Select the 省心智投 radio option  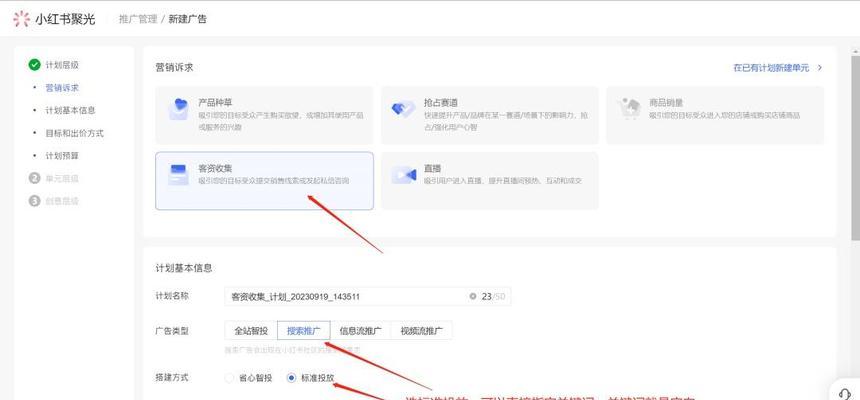230,378
